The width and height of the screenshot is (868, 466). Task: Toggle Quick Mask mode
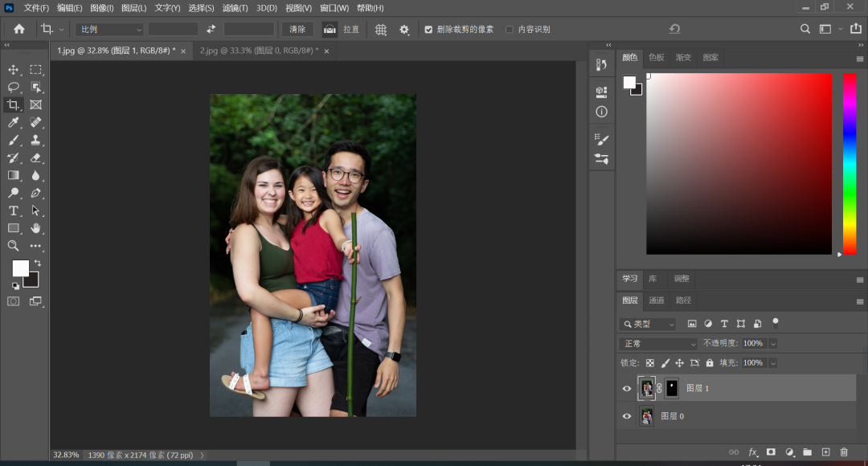tap(14, 301)
